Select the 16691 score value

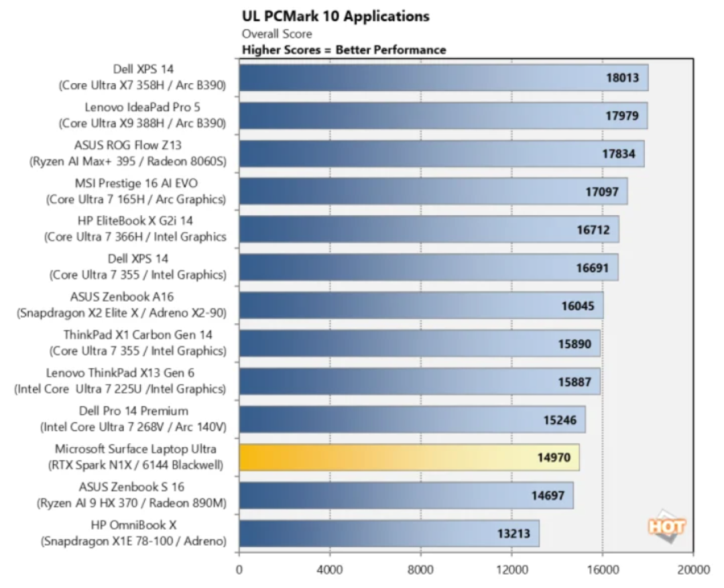tap(593, 268)
